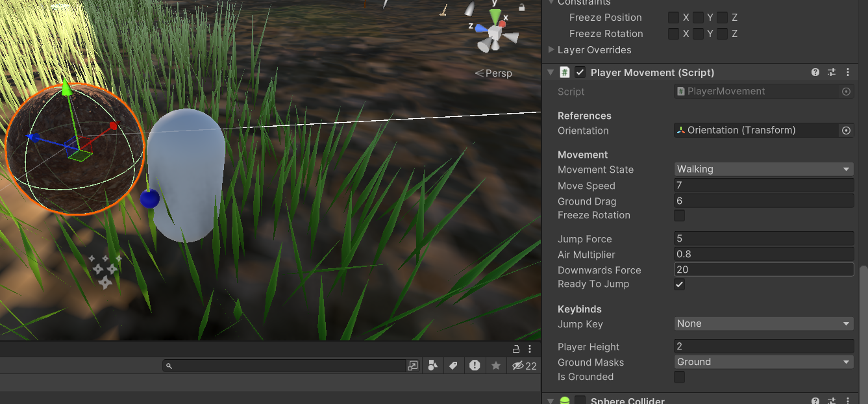Image resolution: width=868 pixels, height=404 pixels.
Task: Collapse the Sphere Collider component
Action: pos(551,400)
